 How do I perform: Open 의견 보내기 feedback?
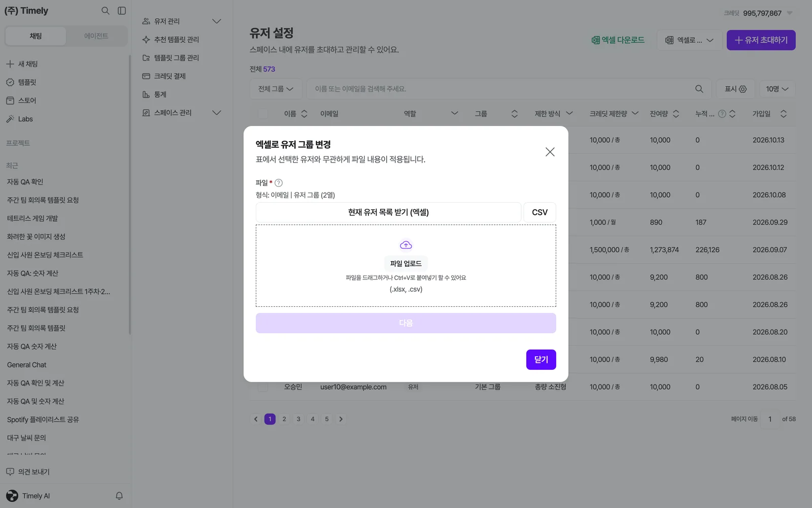(x=28, y=472)
